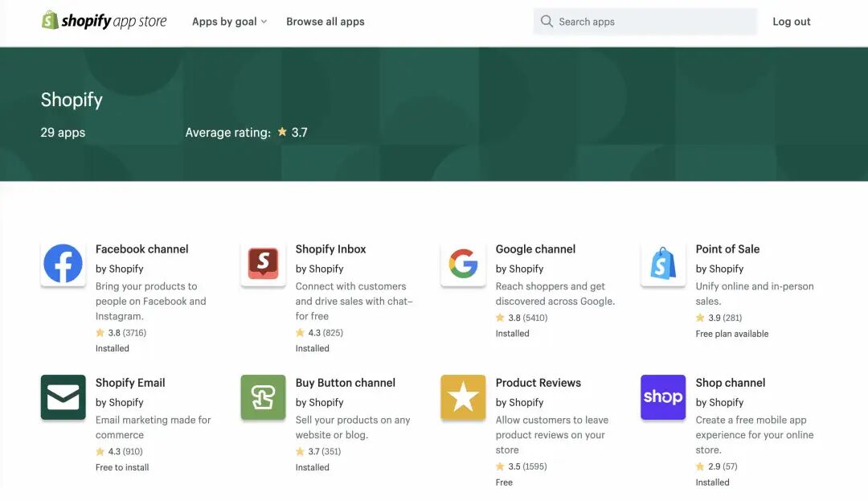Select the Point of Sale title
Image resolution: width=868 pixels, height=501 pixels.
pos(727,249)
